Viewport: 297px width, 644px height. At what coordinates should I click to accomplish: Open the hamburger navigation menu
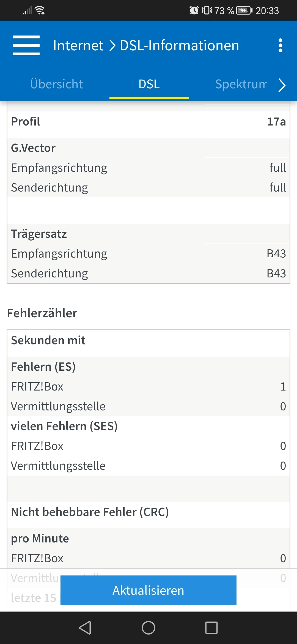[x=26, y=45]
